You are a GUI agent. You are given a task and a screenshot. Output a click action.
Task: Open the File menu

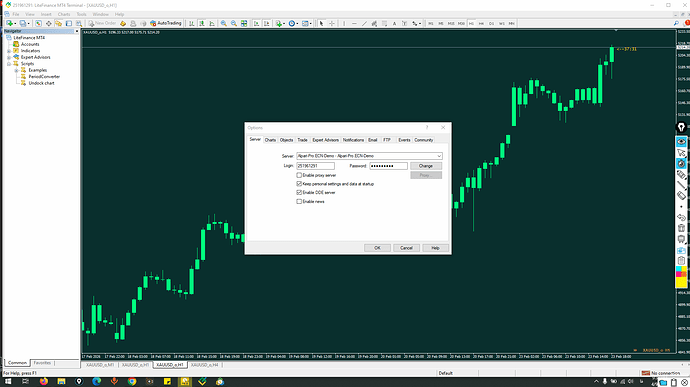[15, 14]
